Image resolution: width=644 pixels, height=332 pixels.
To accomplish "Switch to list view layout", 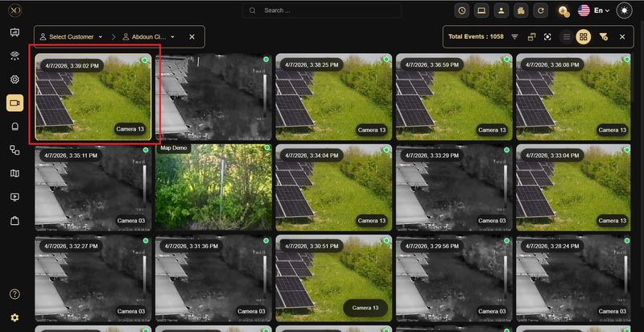I will click(x=567, y=36).
